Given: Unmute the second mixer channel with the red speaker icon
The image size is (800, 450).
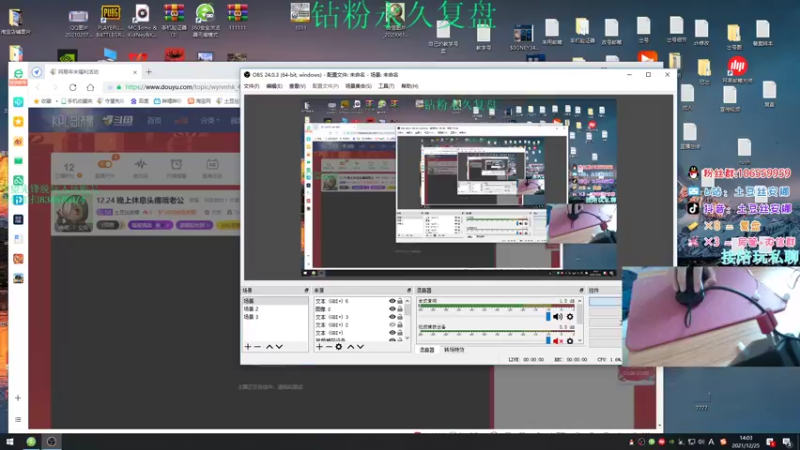Looking at the screenshot, I should (x=558, y=340).
